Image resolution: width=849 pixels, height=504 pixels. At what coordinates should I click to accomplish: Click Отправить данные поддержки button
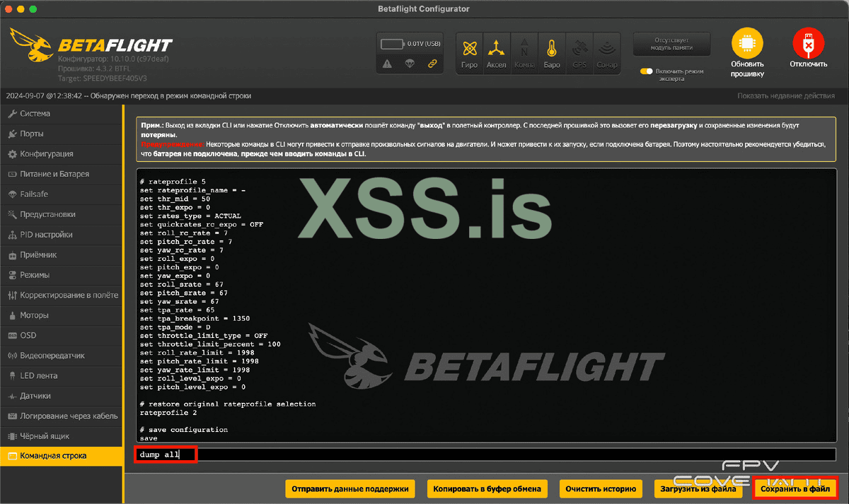350,488
